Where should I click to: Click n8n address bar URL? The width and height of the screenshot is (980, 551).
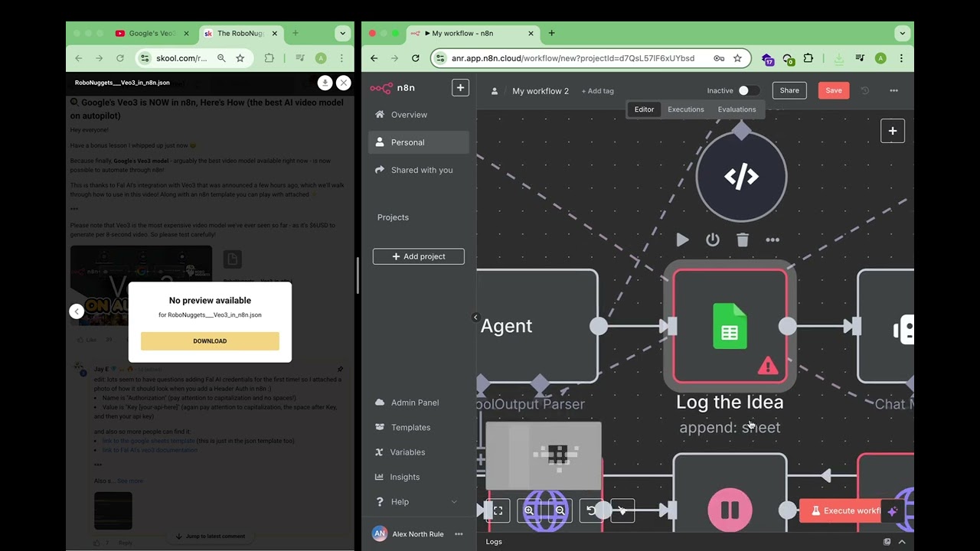(x=573, y=58)
